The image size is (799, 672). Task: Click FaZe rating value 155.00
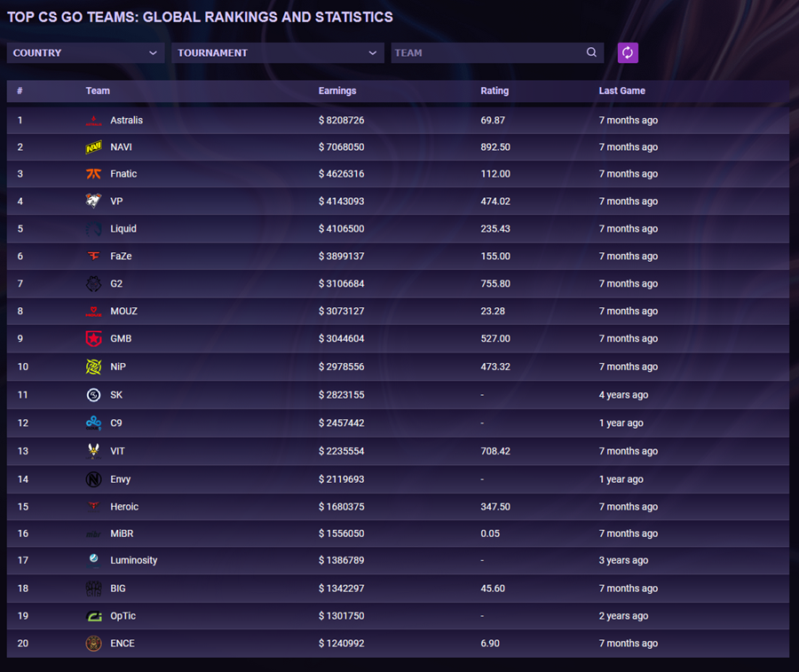(x=495, y=257)
